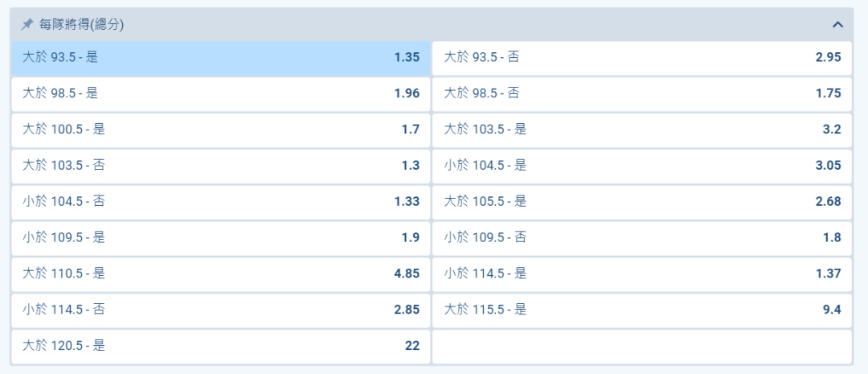Bet on 大於 100.5 - 是
Screen dimensions: 868x374
[x=220, y=129]
